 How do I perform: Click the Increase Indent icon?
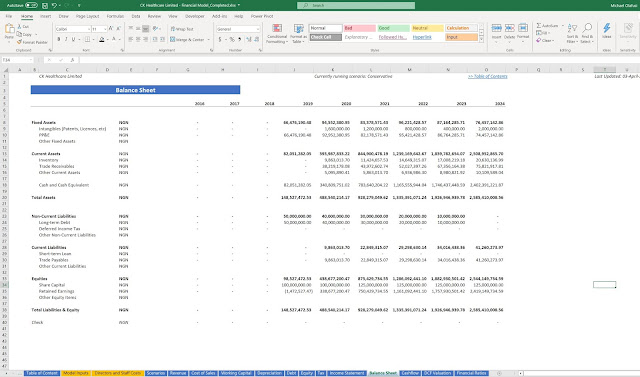tap(162, 39)
